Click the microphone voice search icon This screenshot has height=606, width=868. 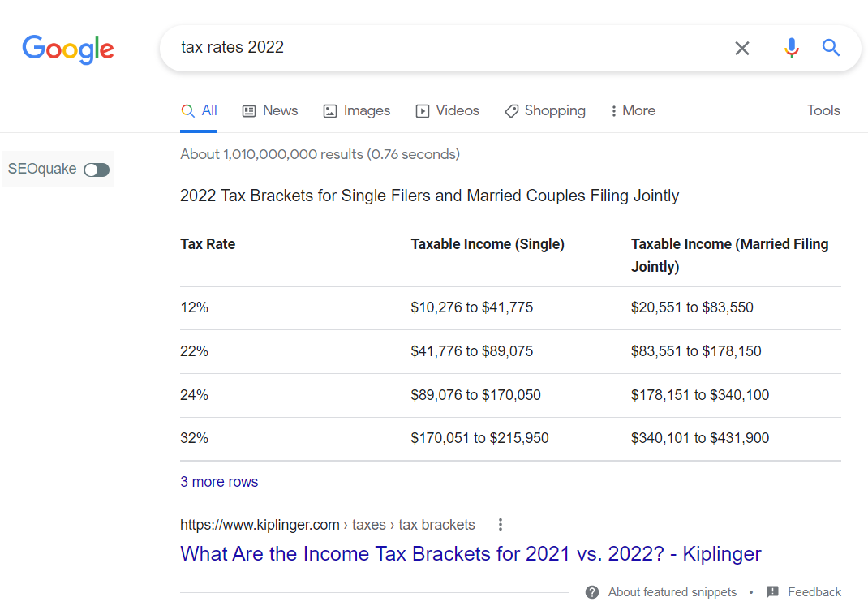click(791, 48)
